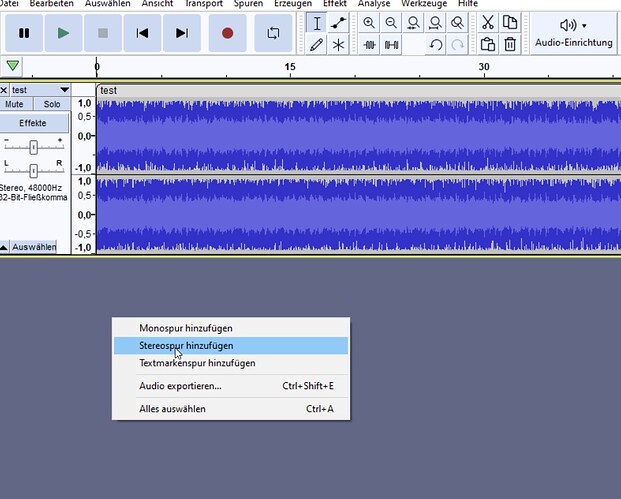Open the Effekt menu
The image size is (621, 499).
pyautogui.click(x=335, y=4)
